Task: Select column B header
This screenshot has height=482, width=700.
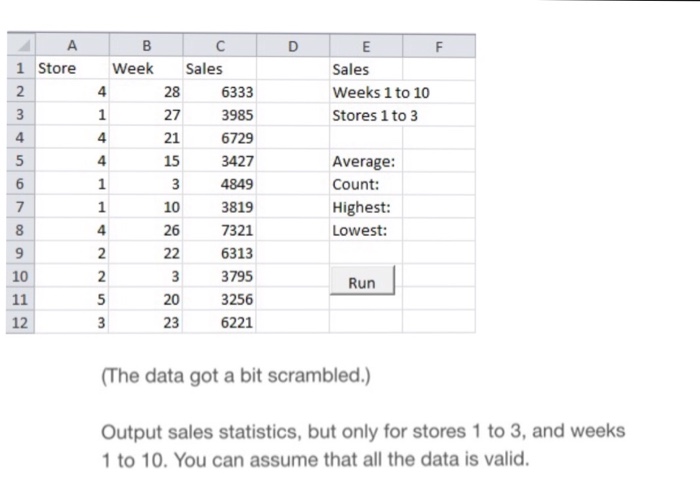Action: pyautogui.click(x=146, y=45)
